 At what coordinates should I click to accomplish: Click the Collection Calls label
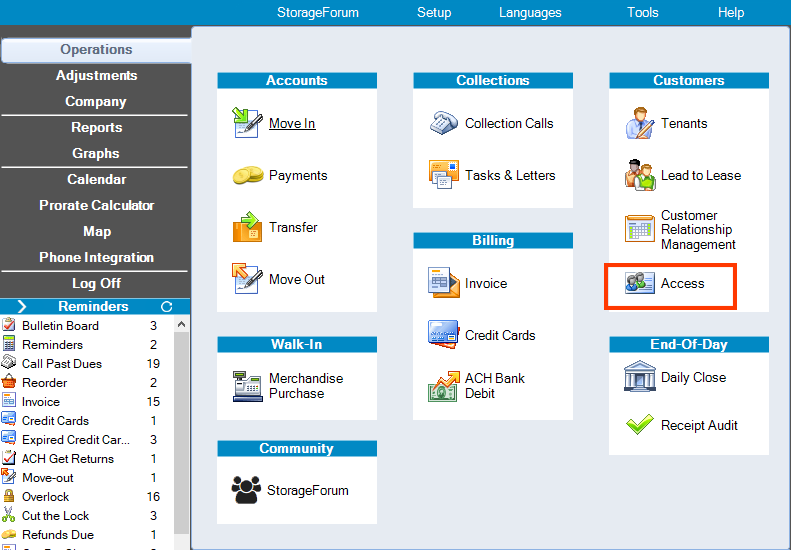point(509,123)
